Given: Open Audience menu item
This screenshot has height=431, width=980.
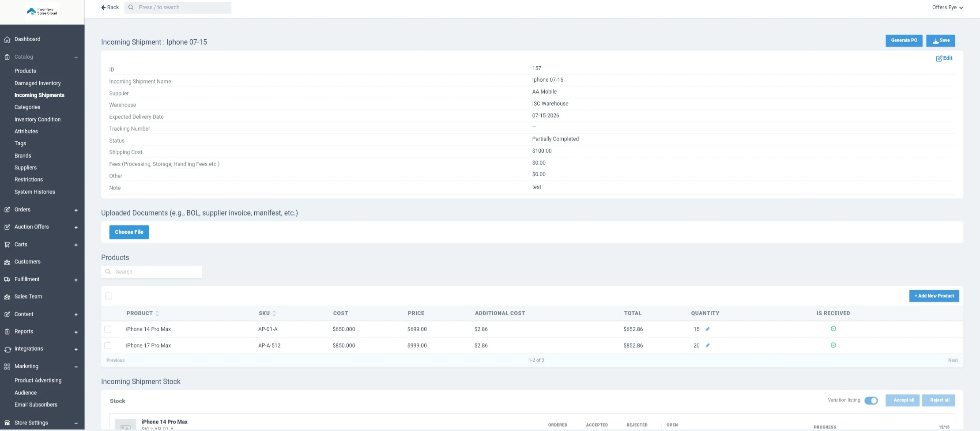Looking at the screenshot, I should 26,393.
